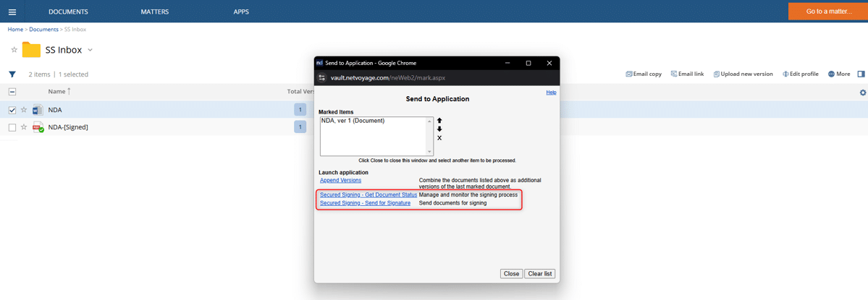
Task: Select NDA, ver 1 in Marked Items list
Action: (353, 121)
